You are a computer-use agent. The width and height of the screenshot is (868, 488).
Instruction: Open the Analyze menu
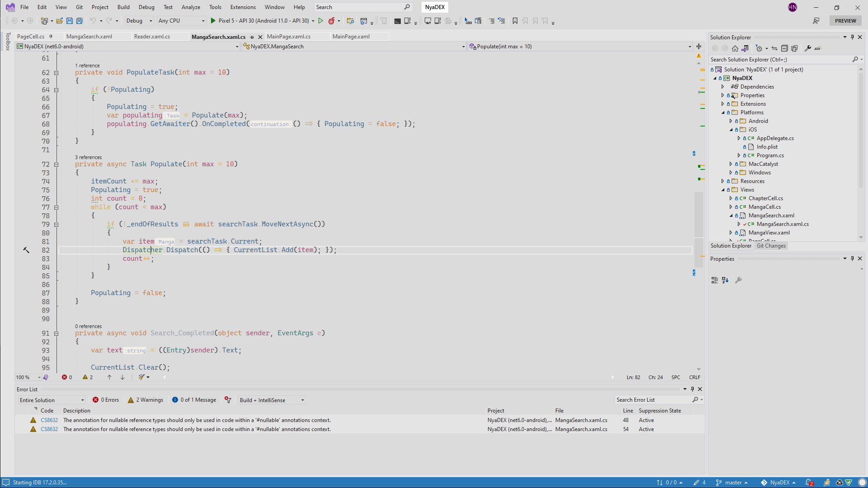pyautogui.click(x=191, y=7)
